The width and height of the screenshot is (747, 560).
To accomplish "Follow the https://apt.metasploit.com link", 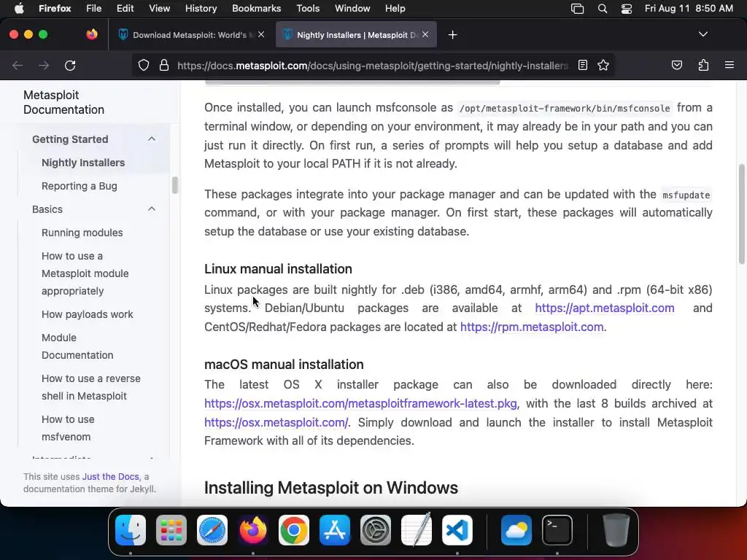I will [x=605, y=308].
